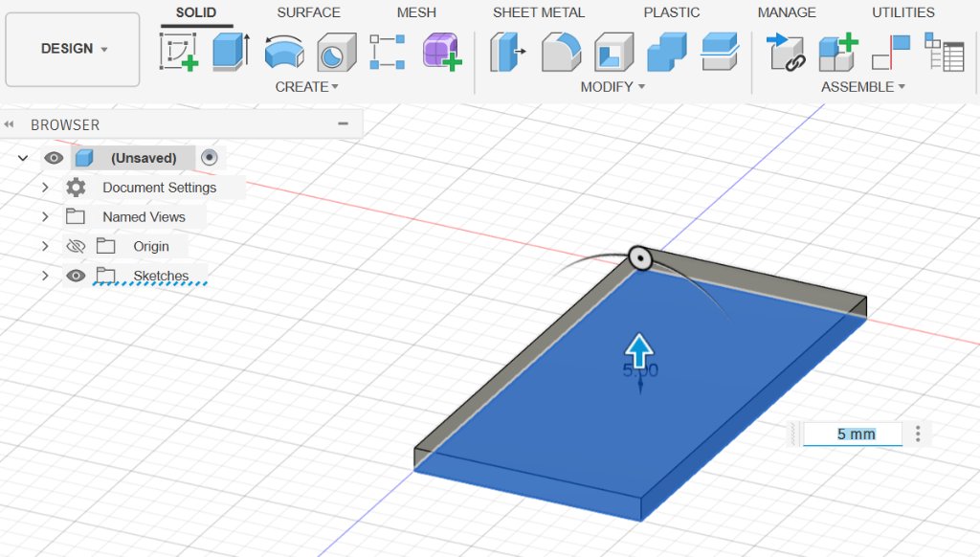The image size is (980, 557).
Task: Click the grip handle beside the distance field
Action: click(x=794, y=434)
